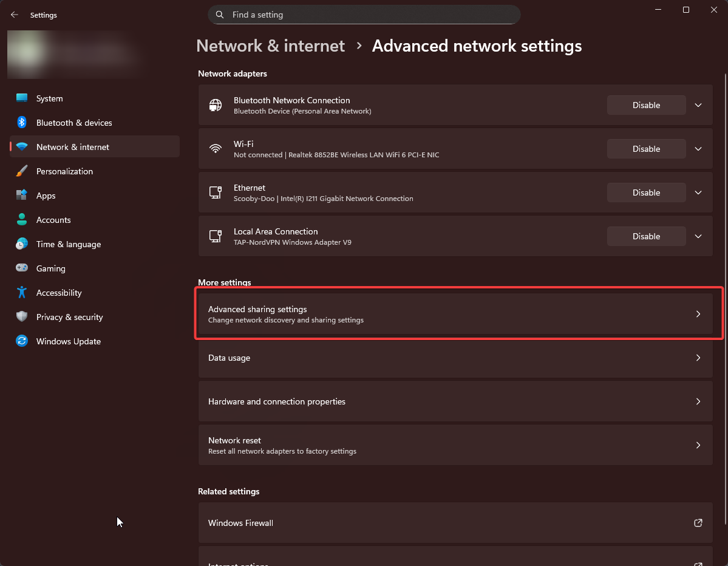The image size is (728, 566).
Task: Expand the Wi-Fi adapter details
Action: pyautogui.click(x=698, y=148)
